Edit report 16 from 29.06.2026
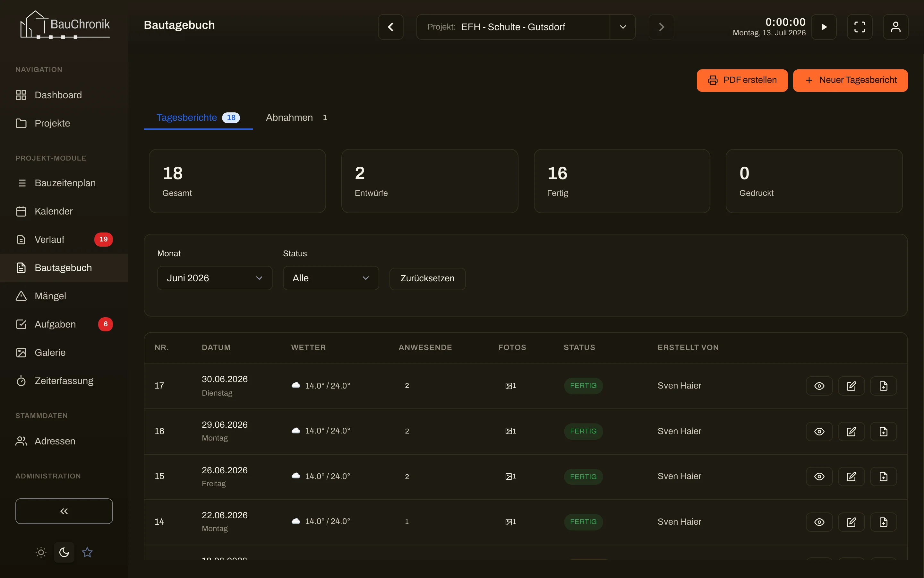Image resolution: width=924 pixels, height=578 pixels. coord(851,431)
